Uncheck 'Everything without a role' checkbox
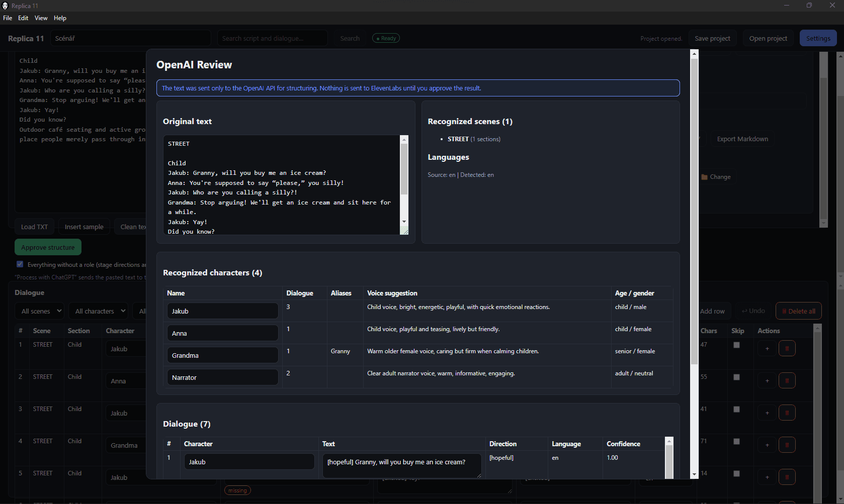Viewport: 844px width, 504px height. 20,264
